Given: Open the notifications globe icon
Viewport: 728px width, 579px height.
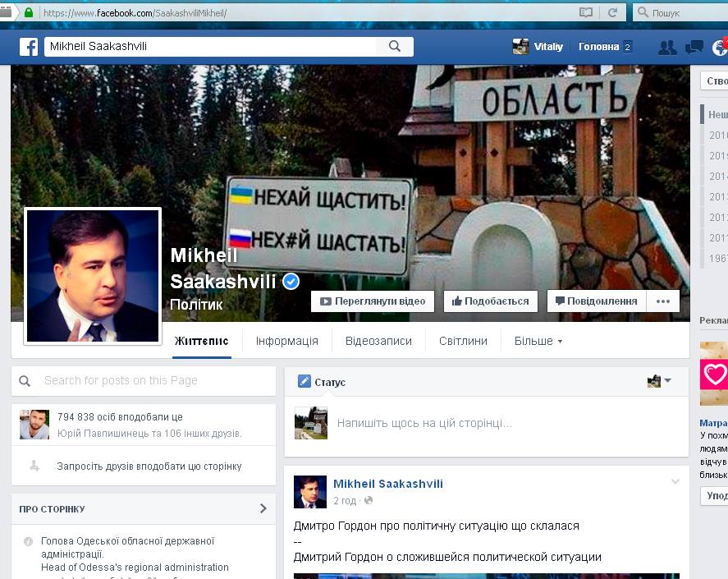Looking at the screenshot, I should tap(720, 47).
